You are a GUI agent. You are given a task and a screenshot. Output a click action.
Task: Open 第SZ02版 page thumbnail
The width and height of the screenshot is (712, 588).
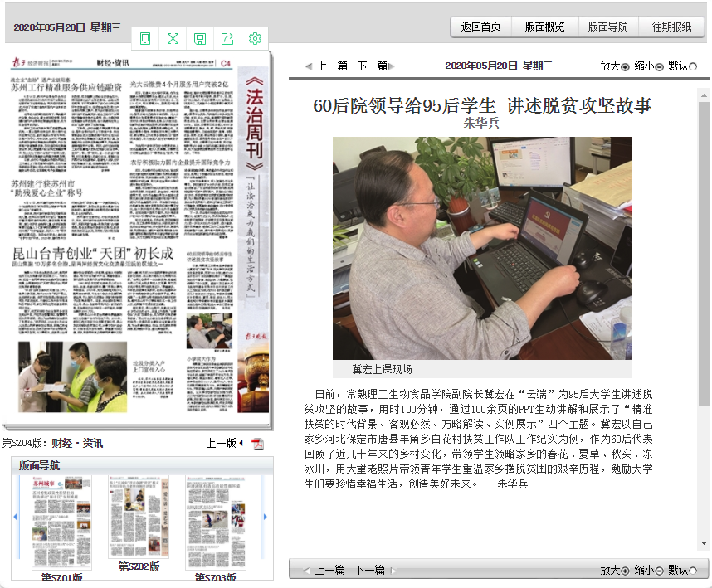coord(139,517)
